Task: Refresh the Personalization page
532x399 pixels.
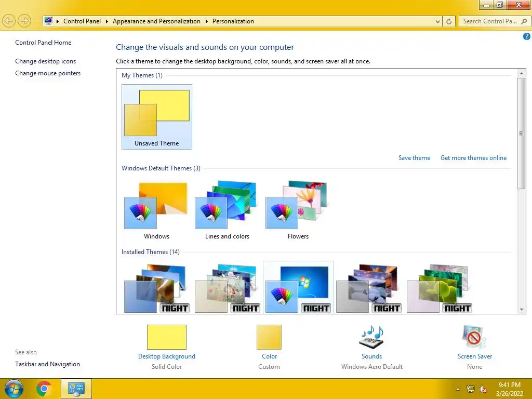Action: (x=449, y=21)
